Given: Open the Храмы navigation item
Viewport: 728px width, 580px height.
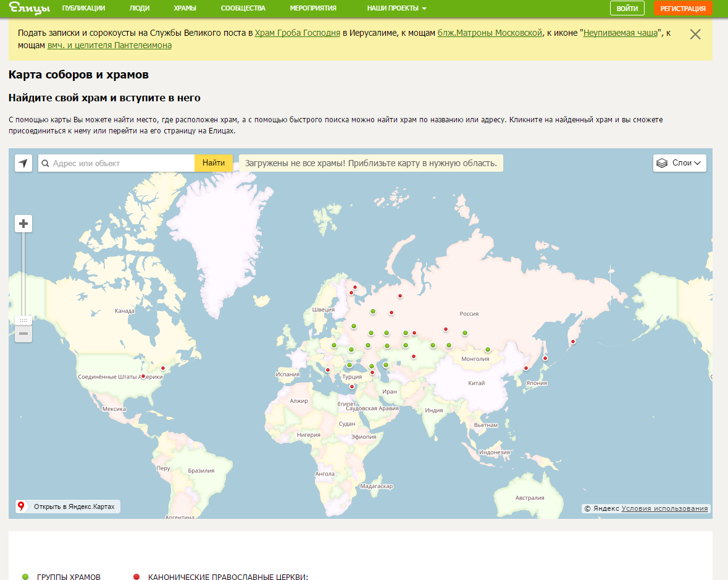Looking at the screenshot, I should click(185, 9).
